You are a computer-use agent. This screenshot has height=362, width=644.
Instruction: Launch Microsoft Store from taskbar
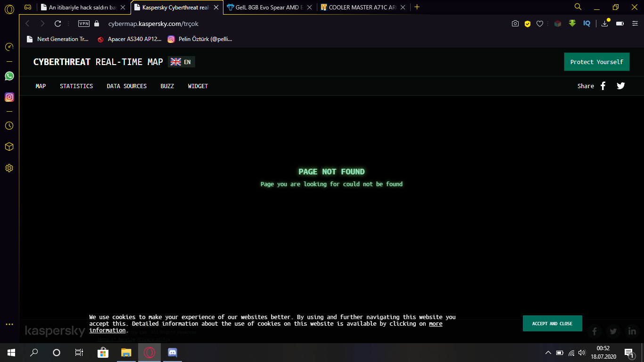point(103,353)
